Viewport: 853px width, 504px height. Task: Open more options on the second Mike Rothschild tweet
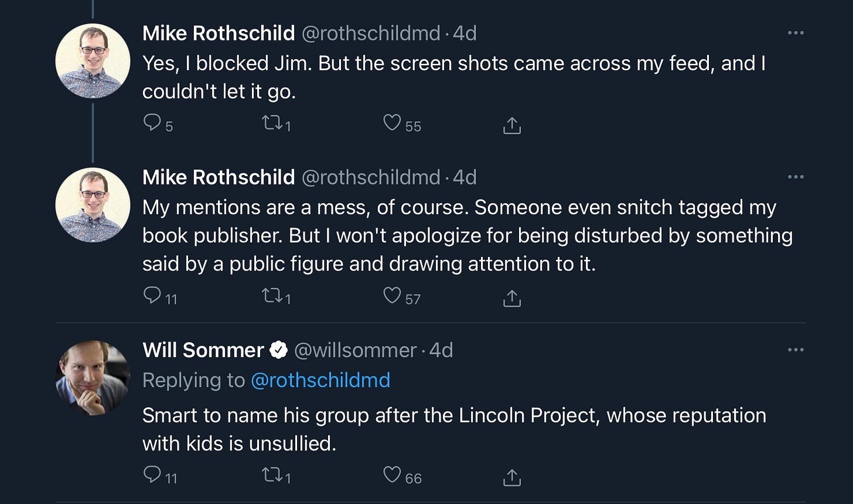click(x=796, y=177)
